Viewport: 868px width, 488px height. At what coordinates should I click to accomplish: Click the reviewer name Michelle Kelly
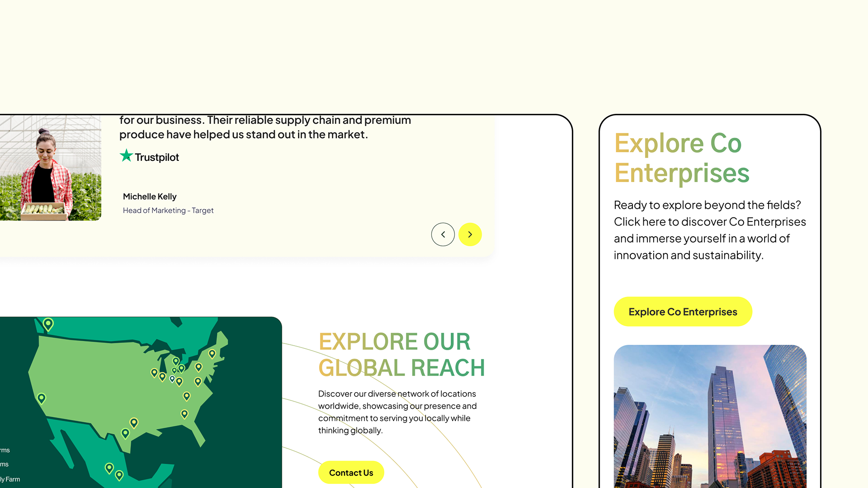coord(150,197)
